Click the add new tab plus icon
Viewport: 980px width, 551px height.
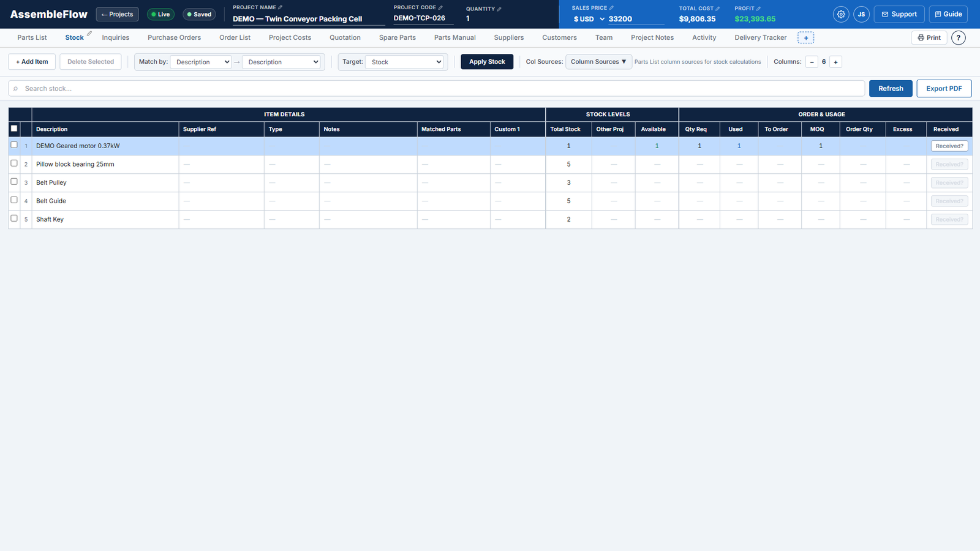coord(805,38)
